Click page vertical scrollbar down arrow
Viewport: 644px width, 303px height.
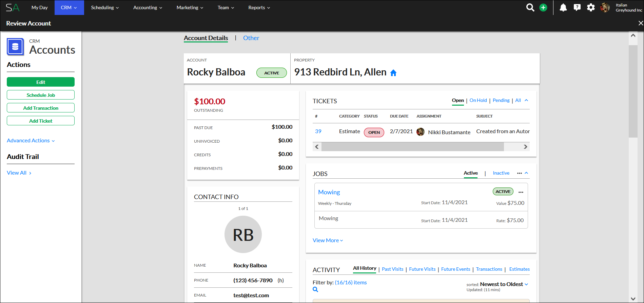(633, 299)
